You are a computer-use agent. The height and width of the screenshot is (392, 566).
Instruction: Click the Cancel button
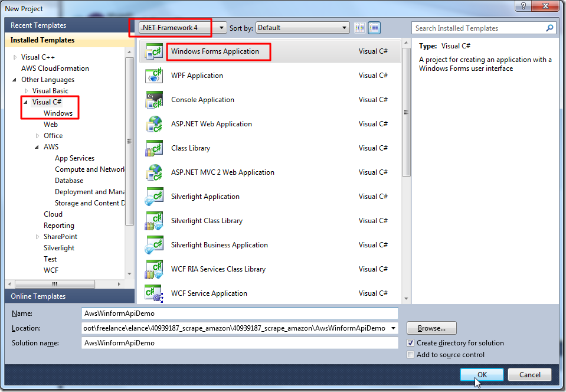pyautogui.click(x=529, y=375)
